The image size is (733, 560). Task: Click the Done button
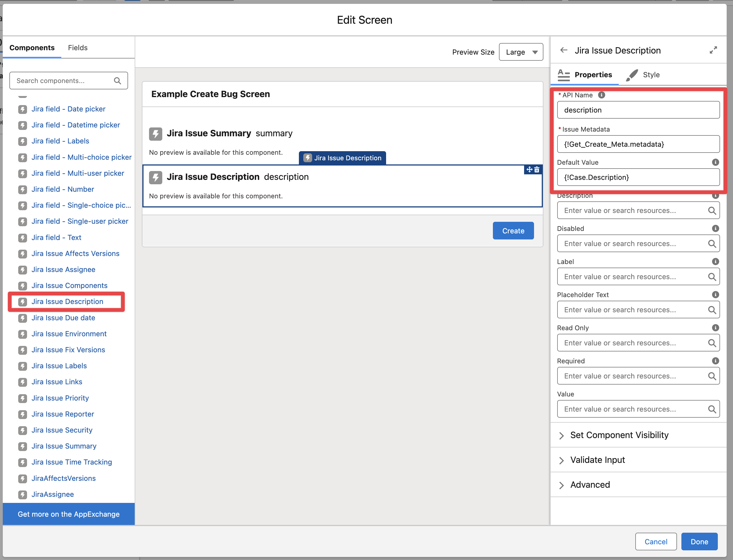699,542
